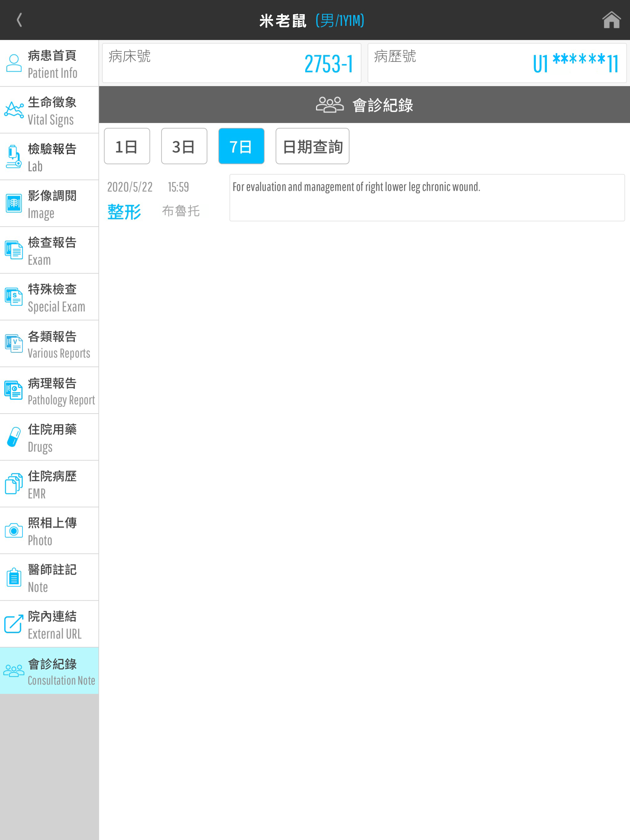Open 住院用藥 Drugs menu
630x840 pixels.
pyautogui.click(x=50, y=437)
